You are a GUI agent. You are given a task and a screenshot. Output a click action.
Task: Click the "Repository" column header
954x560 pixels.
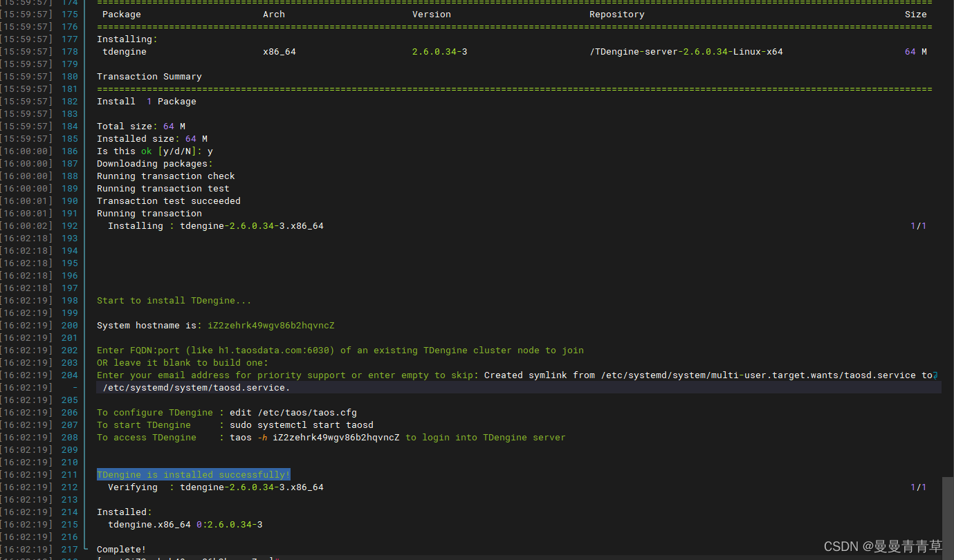click(x=617, y=15)
